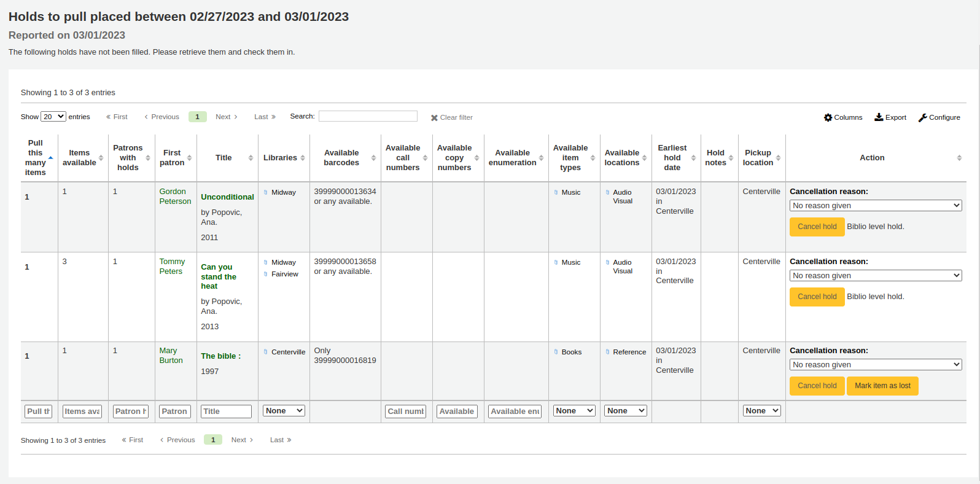Open the Show entries count dropdown
This screenshot has height=484, width=980.
pyautogui.click(x=53, y=117)
